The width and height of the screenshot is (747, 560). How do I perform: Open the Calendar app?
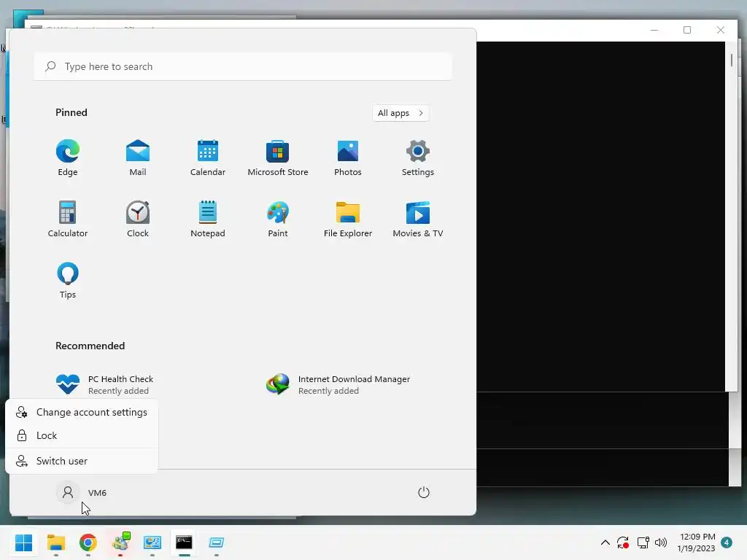(x=208, y=158)
